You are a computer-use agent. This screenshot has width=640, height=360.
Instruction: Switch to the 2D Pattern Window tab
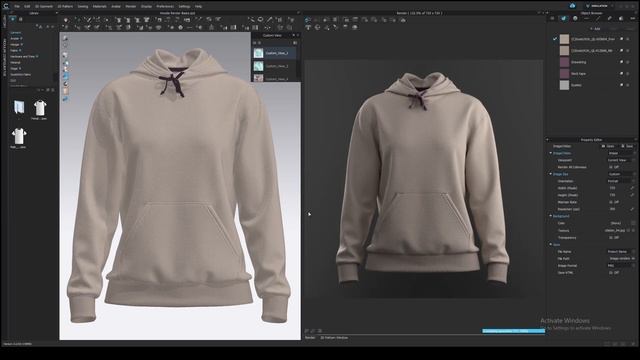[334, 338]
